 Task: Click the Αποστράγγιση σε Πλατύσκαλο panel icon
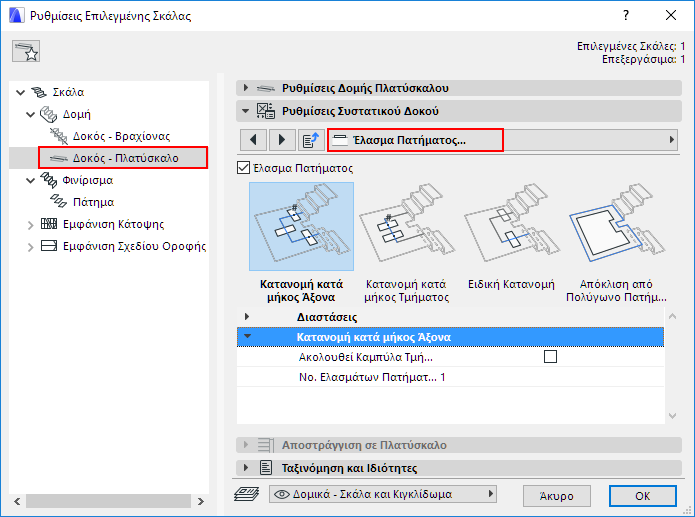tap(266, 445)
